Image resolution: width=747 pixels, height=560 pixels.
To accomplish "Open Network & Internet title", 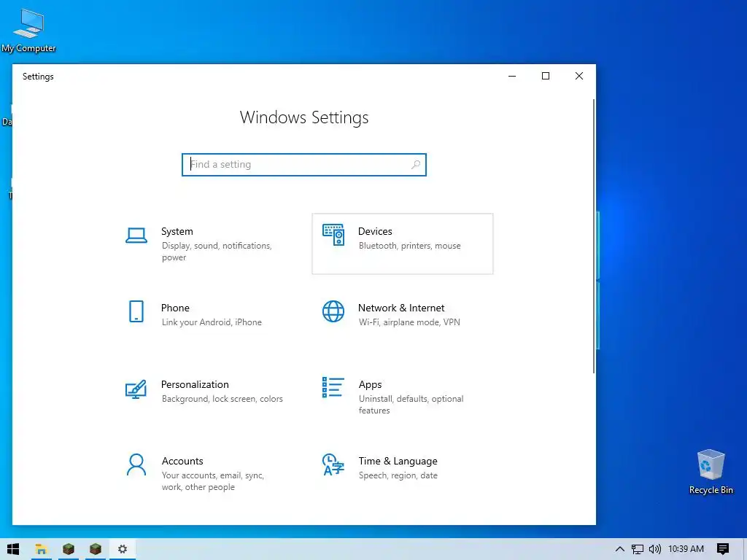I will 401,308.
